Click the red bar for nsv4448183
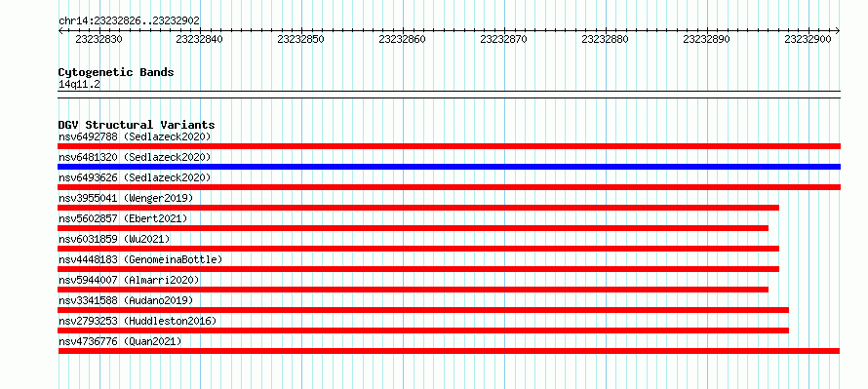The height and width of the screenshot is (389, 868). pyautogui.click(x=418, y=269)
